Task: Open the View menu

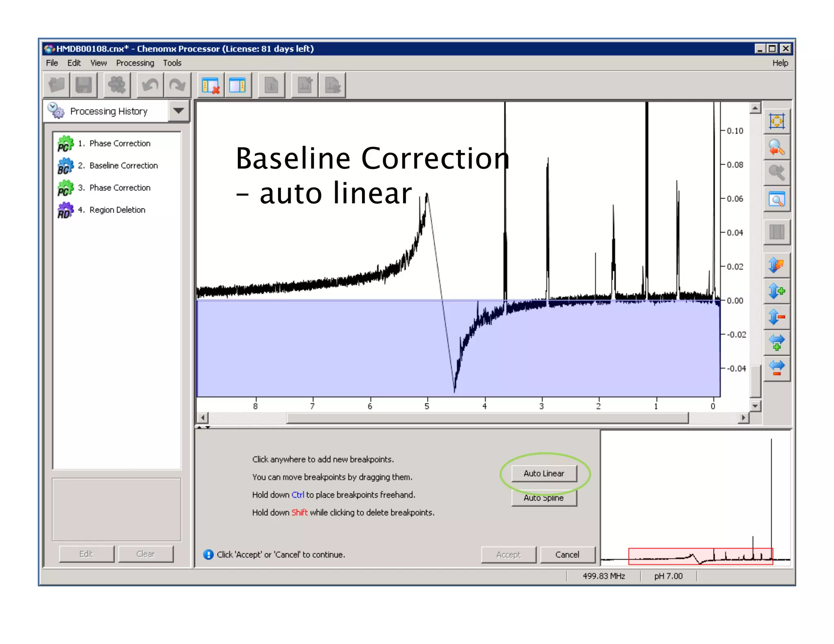Action: tap(99, 63)
